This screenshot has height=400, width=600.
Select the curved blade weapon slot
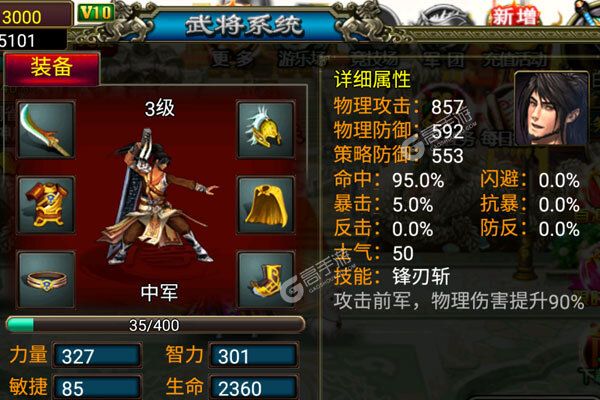click(46, 130)
